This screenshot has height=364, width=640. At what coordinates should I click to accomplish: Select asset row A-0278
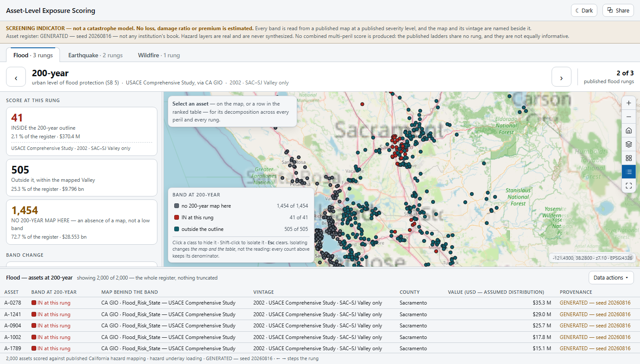[x=320, y=303]
